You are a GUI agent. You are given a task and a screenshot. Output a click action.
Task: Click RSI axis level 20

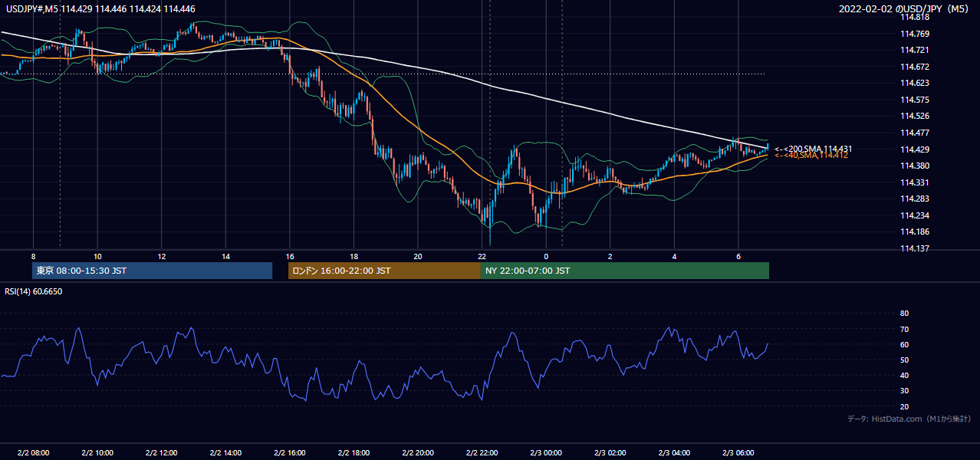point(905,407)
